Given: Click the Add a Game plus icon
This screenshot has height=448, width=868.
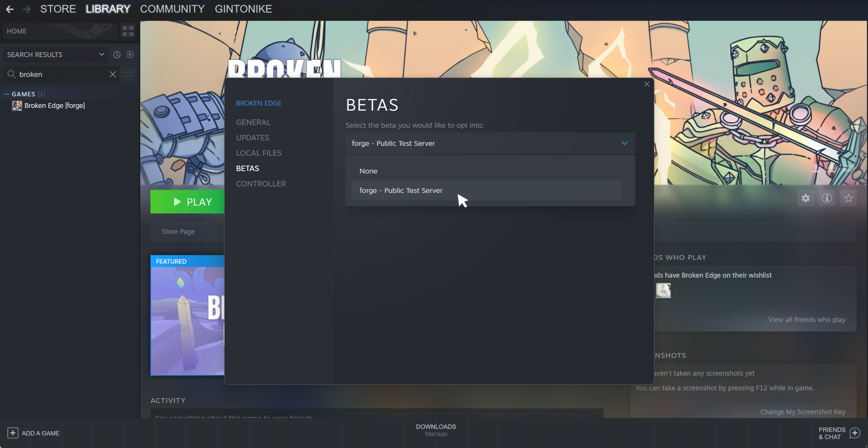Looking at the screenshot, I should [x=13, y=433].
